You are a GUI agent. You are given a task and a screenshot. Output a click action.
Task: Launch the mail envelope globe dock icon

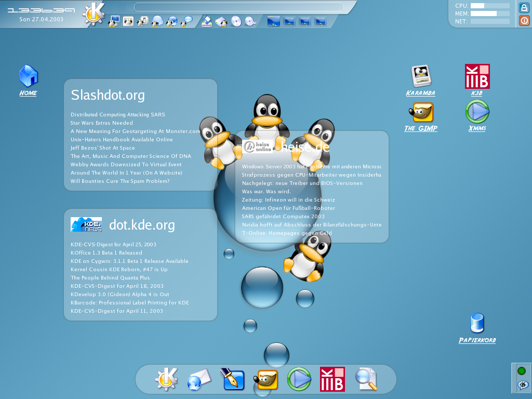199,380
